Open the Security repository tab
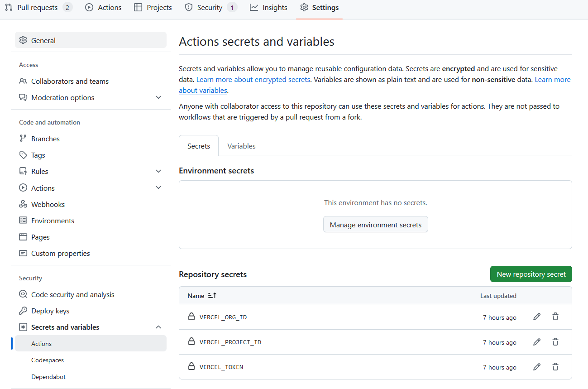Viewport: 588px width, 389px height. pyautogui.click(x=210, y=8)
